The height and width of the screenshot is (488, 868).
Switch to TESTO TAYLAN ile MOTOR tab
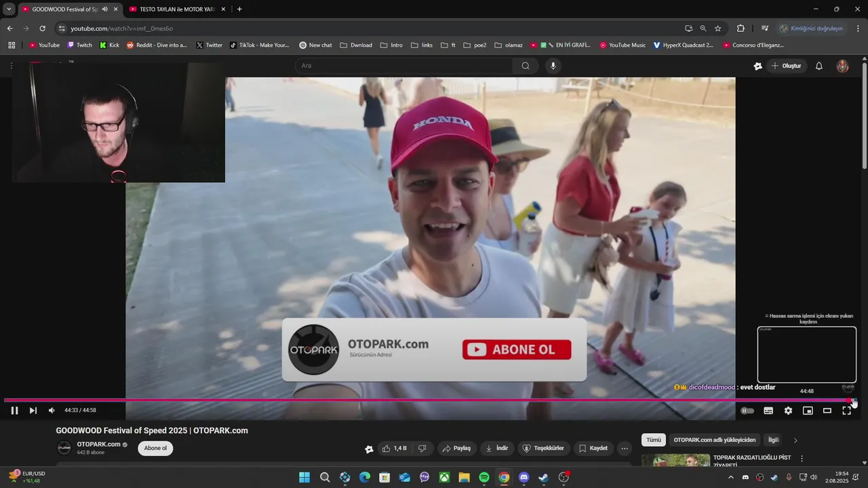(177, 9)
